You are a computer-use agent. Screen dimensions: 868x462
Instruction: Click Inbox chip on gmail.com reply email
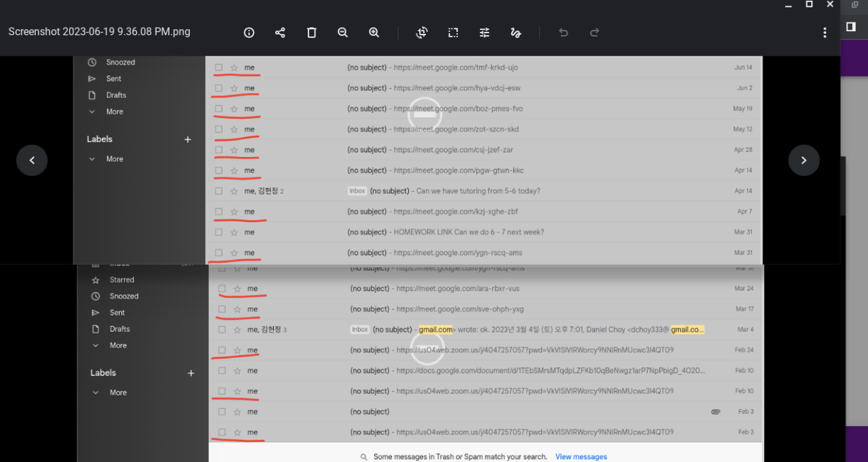pyautogui.click(x=360, y=330)
